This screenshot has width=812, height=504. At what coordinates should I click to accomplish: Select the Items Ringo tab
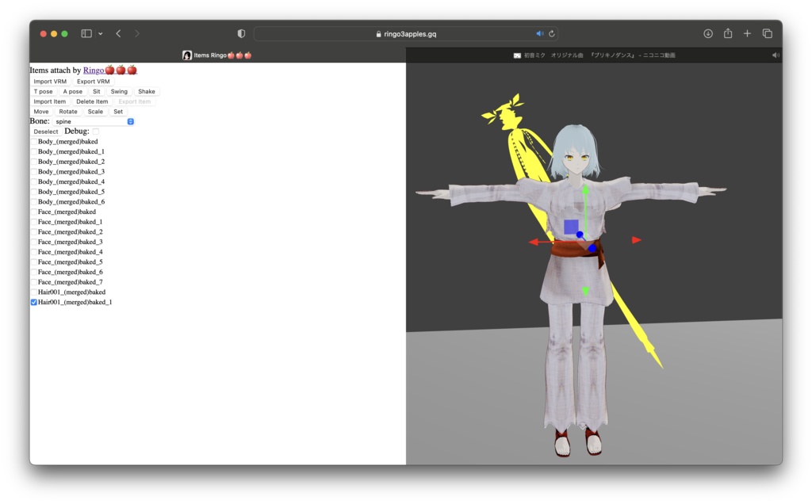217,55
